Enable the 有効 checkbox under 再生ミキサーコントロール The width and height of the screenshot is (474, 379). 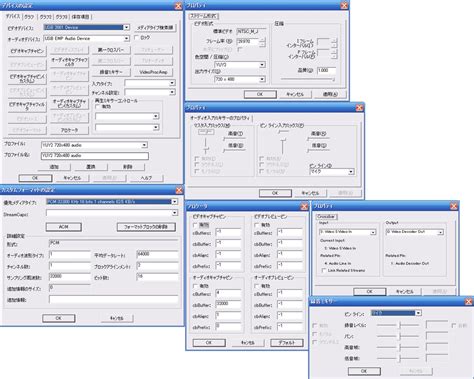click(97, 107)
